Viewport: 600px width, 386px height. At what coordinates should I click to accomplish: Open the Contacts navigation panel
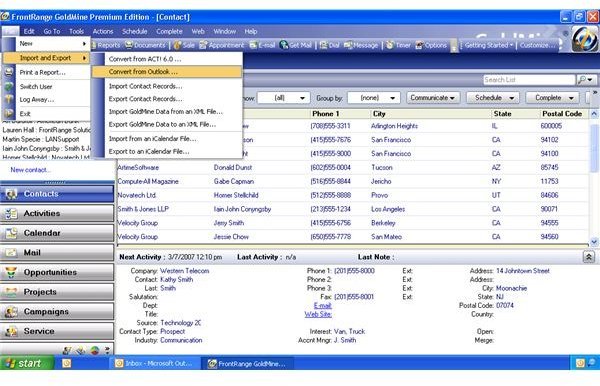(x=57, y=194)
